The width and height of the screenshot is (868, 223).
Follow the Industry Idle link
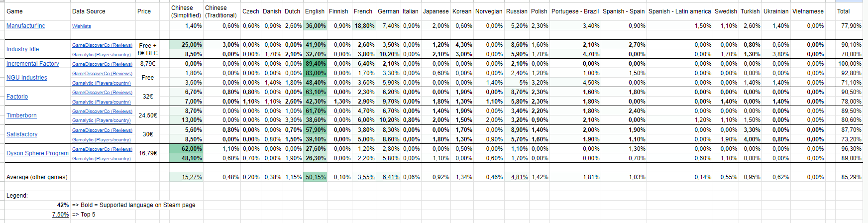pos(22,49)
